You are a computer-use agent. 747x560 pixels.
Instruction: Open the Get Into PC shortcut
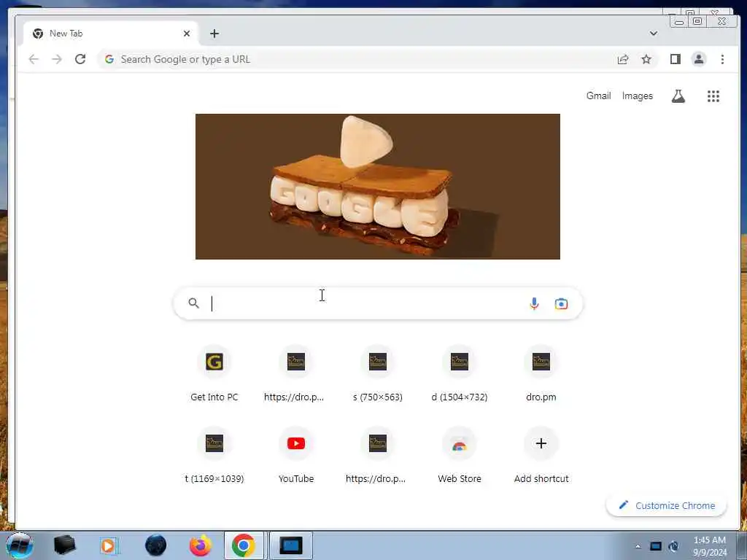coord(214,374)
